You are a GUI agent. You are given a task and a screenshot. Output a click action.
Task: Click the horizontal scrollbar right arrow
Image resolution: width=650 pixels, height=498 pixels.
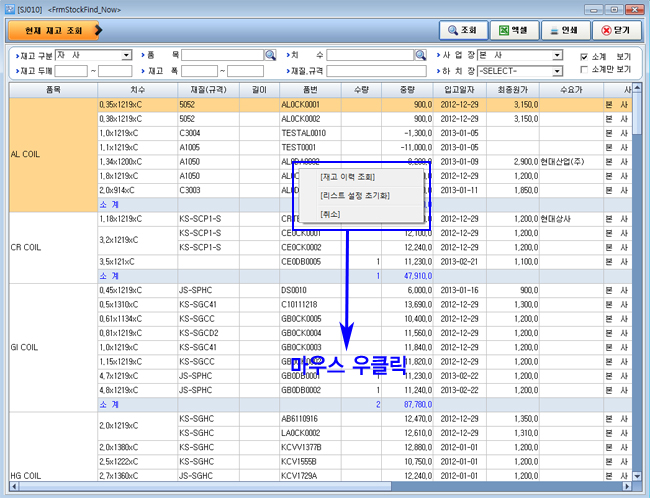[x=627, y=486]
